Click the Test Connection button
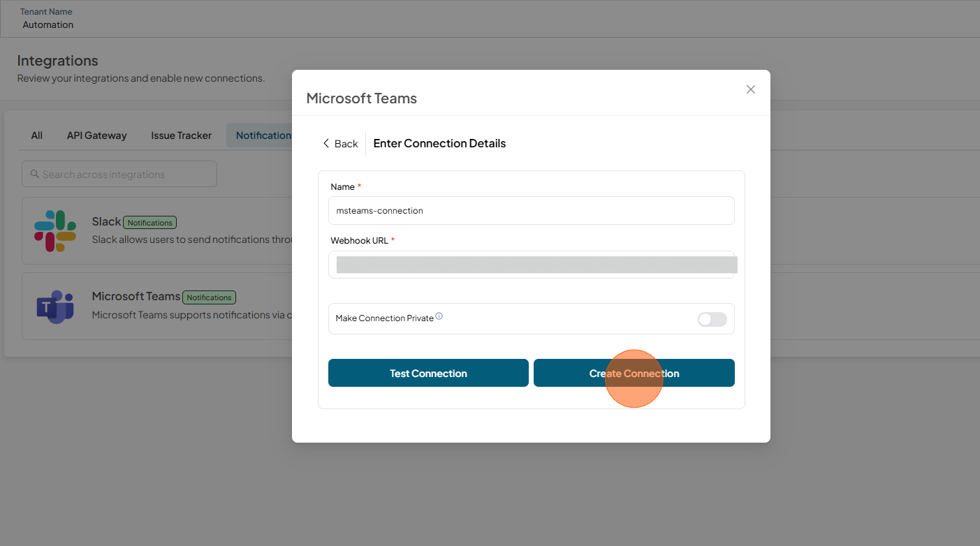This screenshot has width=980, height=546. click(428, 373)
